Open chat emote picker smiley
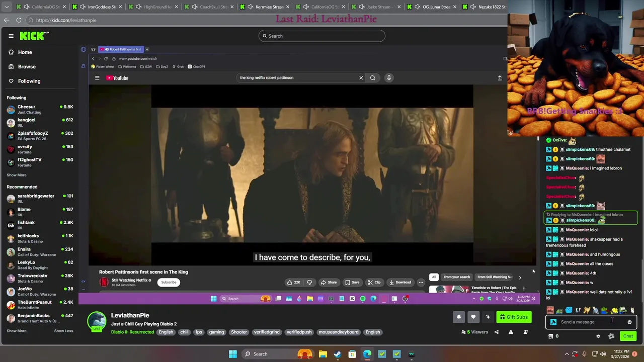The image size is (644, 362). point(629,322)
